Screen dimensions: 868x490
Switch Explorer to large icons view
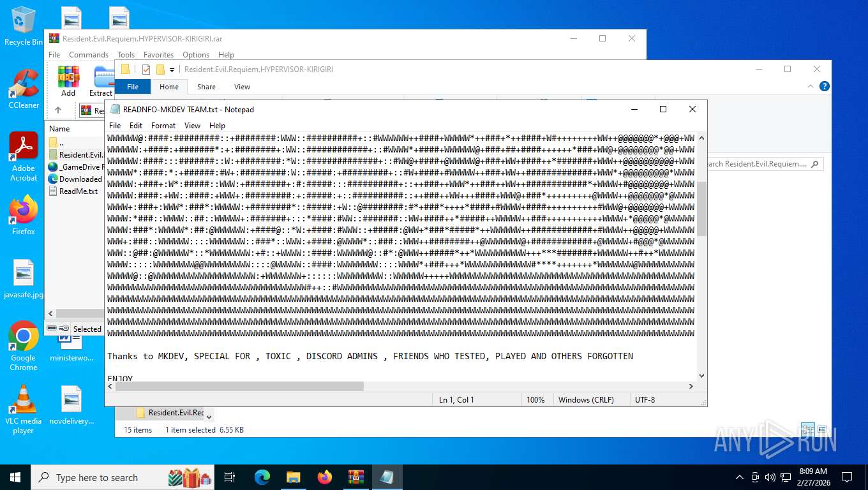(822, 429)
